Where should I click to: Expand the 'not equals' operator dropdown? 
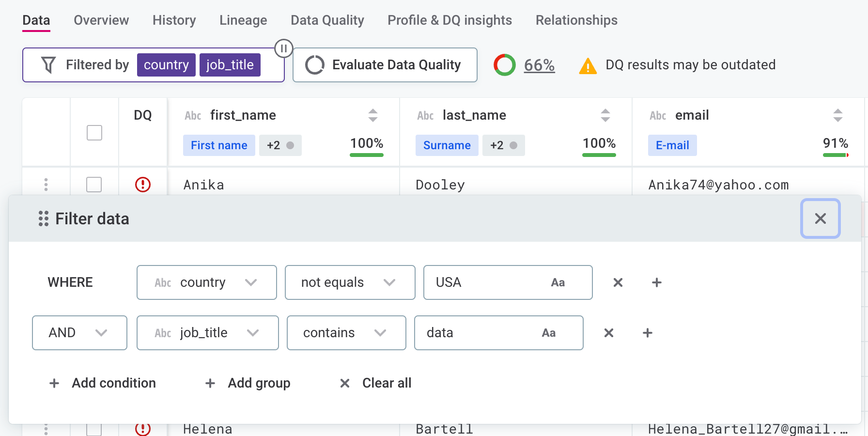click(x=350, y=282)
